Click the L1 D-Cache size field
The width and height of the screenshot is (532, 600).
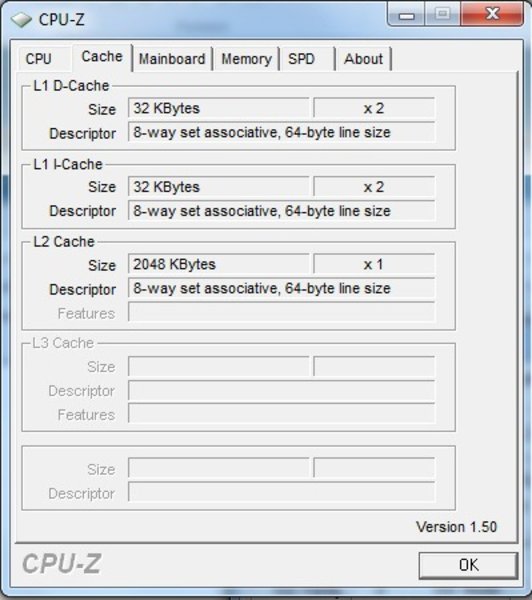tap(219, 108)
